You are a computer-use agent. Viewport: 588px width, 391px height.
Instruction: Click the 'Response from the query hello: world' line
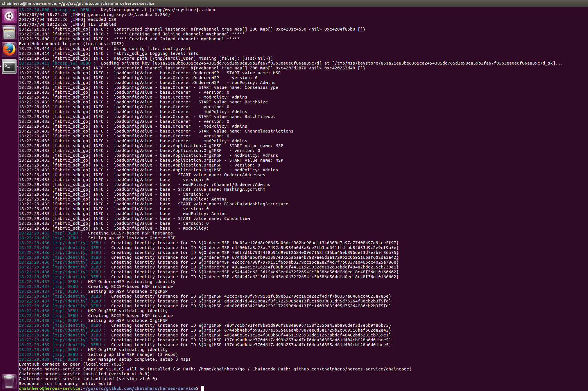[65, 384]
